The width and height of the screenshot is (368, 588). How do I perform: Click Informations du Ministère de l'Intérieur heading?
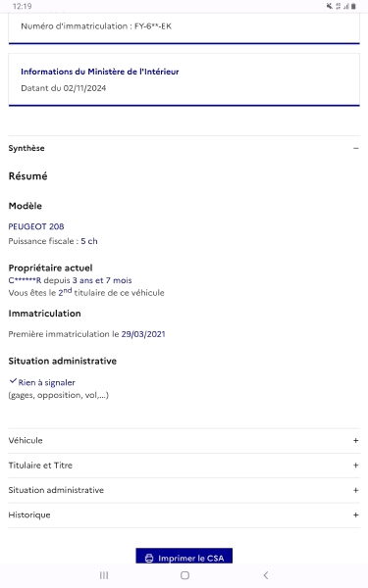coord(100,72)
